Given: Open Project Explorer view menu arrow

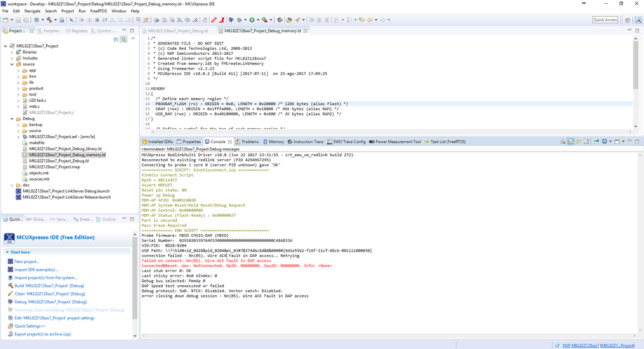Looking at the screenshot, I should (133, 39).
